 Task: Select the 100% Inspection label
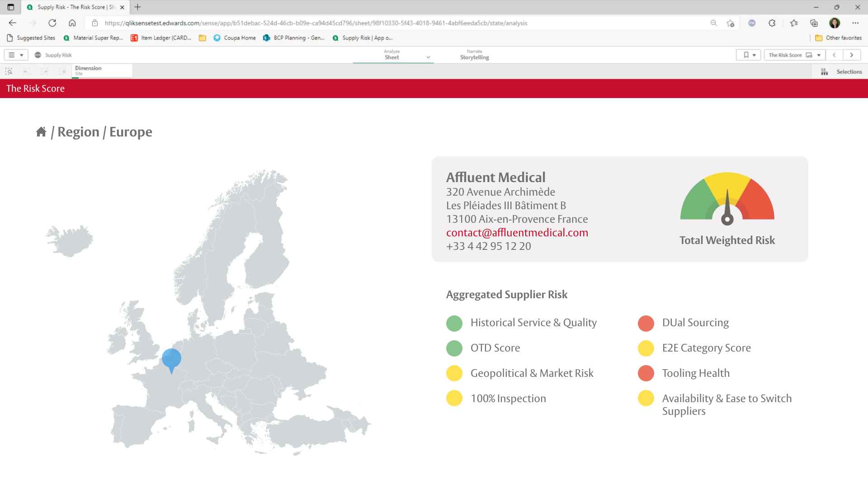(508, 399)
